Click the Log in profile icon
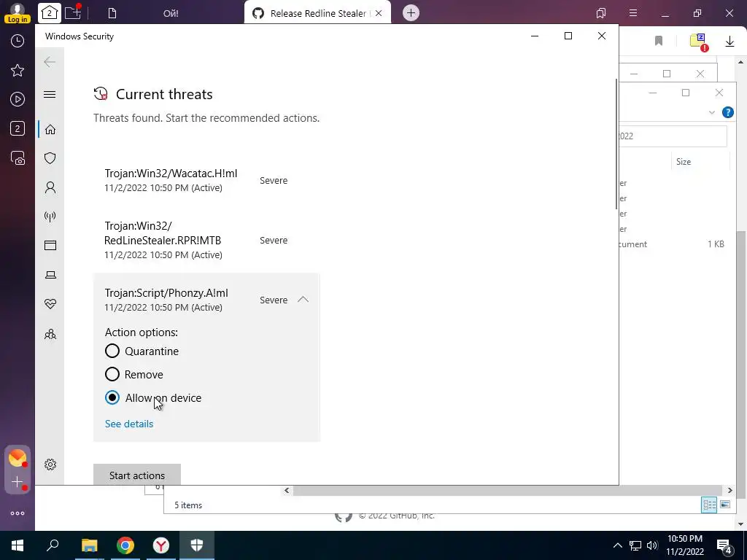747x560 pixels. tap(18, 13)
